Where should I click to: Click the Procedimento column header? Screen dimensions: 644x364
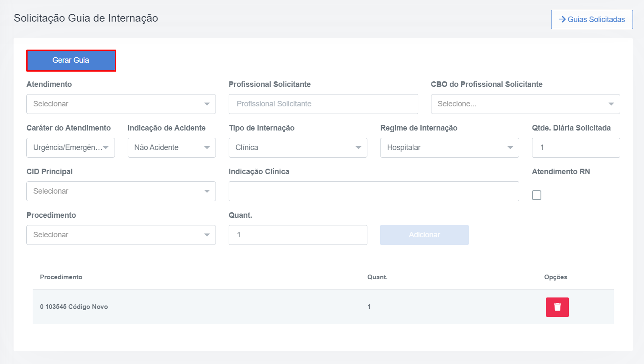61,277
